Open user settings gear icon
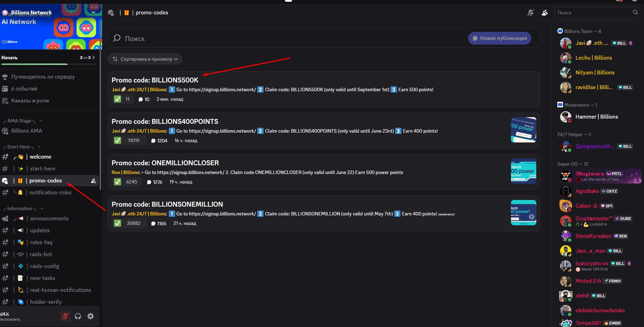The height and width of the screenshot is (327, 644). [x=91, y=316]
